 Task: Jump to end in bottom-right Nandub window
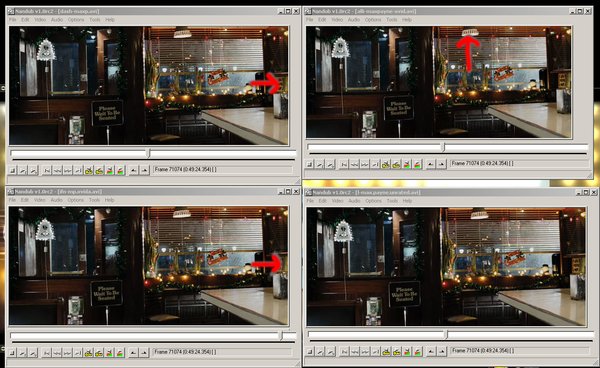point(376,351)
